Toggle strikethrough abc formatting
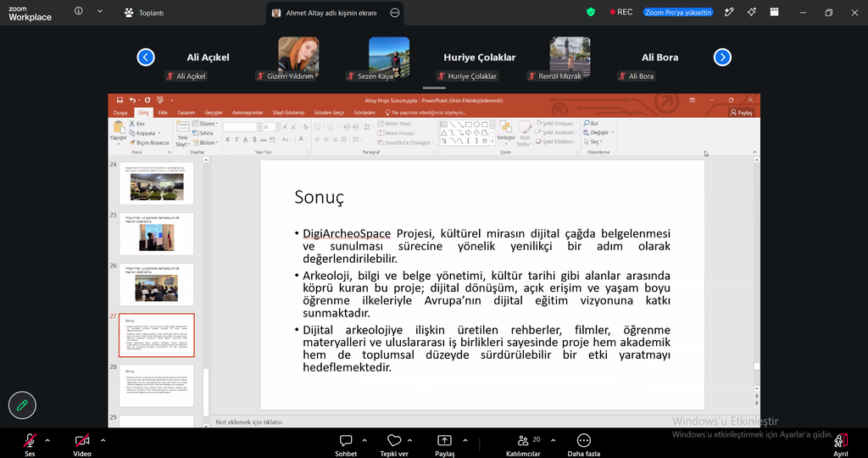Image resolution: width=868 pixels, height=458 pixels. click(263, 140)
